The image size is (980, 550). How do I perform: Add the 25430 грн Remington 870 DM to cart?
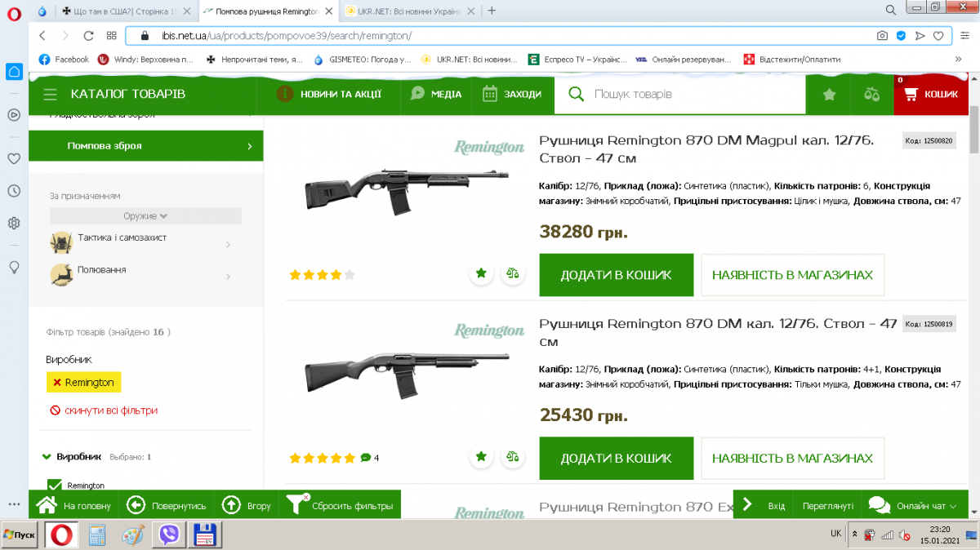pyautogui.click(x=616, y=458)
